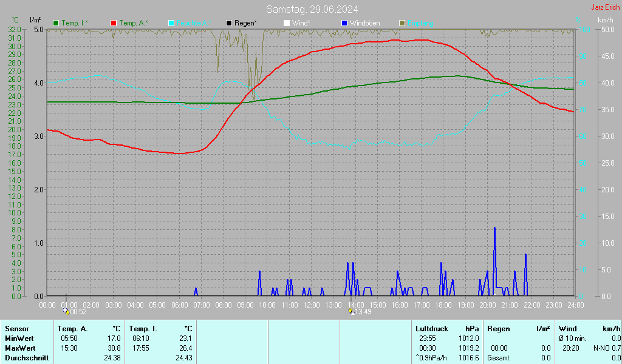Screen dimensions: 622x364
Task: Select the Luftdruck header in the table
Action: [432, 328]
